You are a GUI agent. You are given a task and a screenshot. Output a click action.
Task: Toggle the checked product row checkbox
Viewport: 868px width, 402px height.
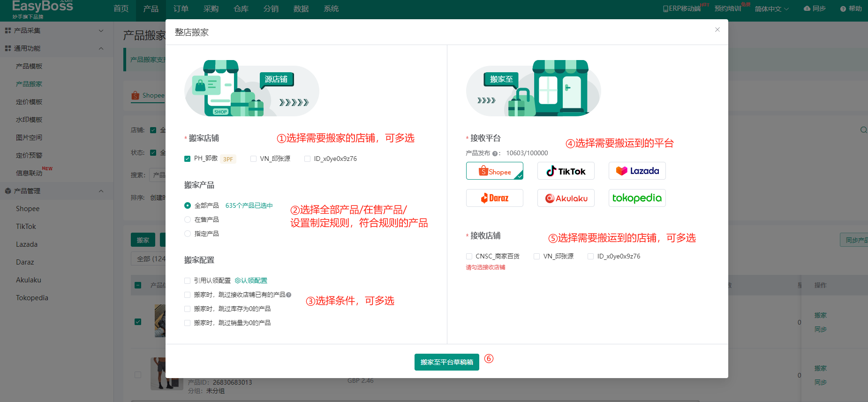(x=138, y=322)
